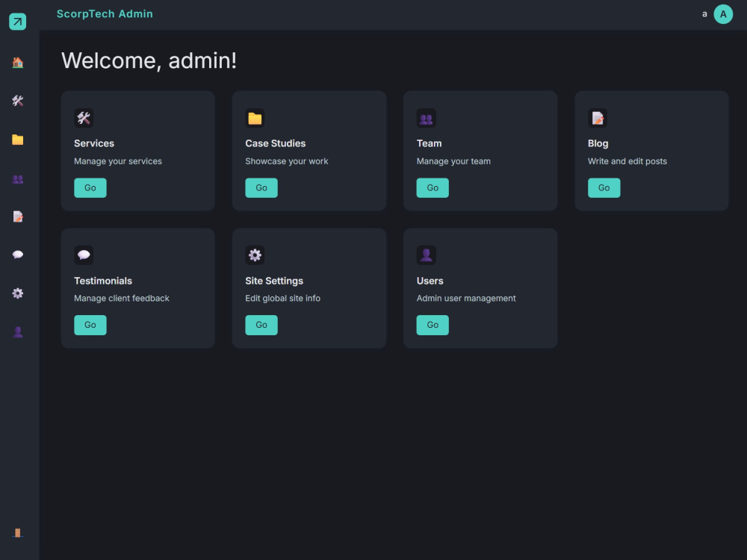Image resolution: width=747 pixels, height=560 pixels.
Task: Click 'Manage client feedback' description
Action: (122, 299)
